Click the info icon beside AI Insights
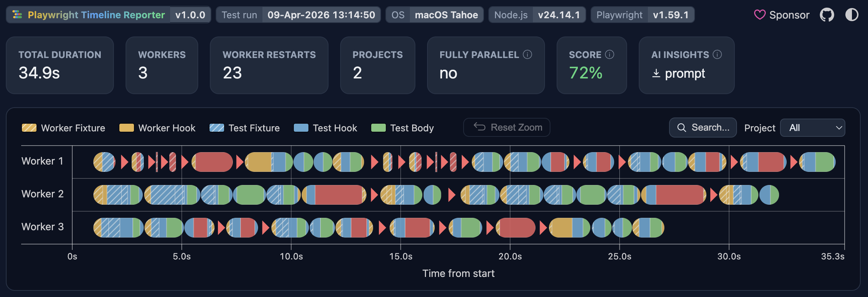Viewport: 868px width, 297px height. (717, 54)
